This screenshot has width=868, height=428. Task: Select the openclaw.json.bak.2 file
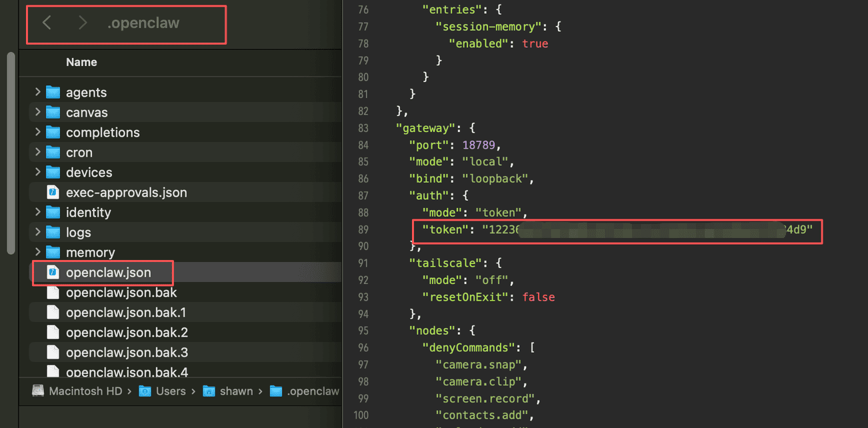click(x=127, y=333)
